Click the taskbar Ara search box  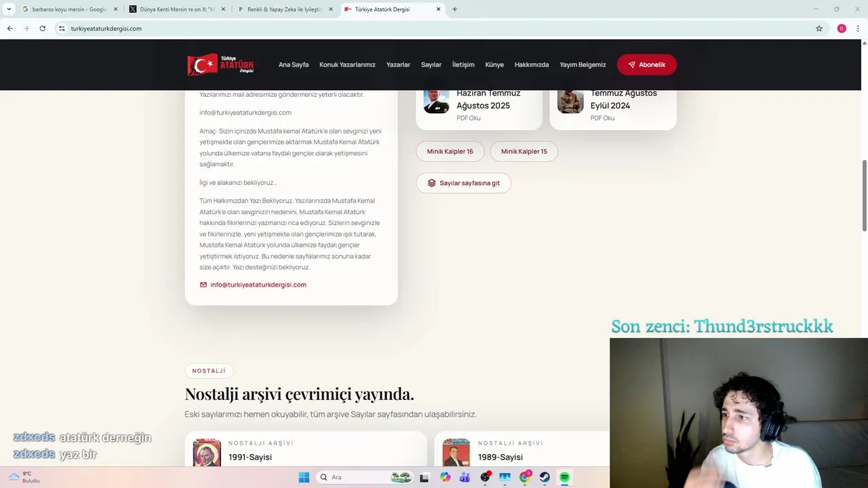365,477
